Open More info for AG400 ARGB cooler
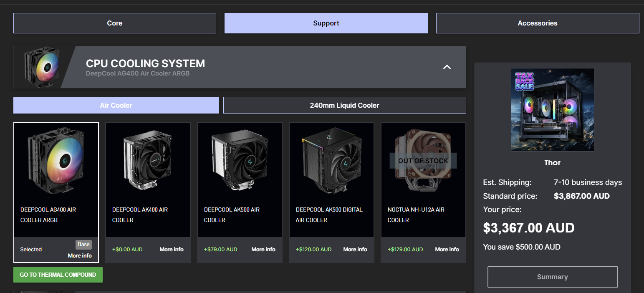The image size is (644, 293). pos(80,255)
